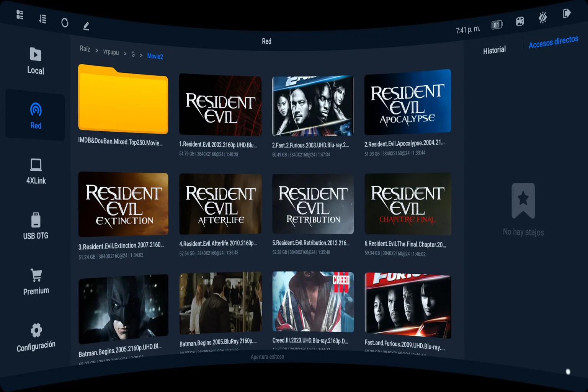Click the refresh icon

(65, 23)
